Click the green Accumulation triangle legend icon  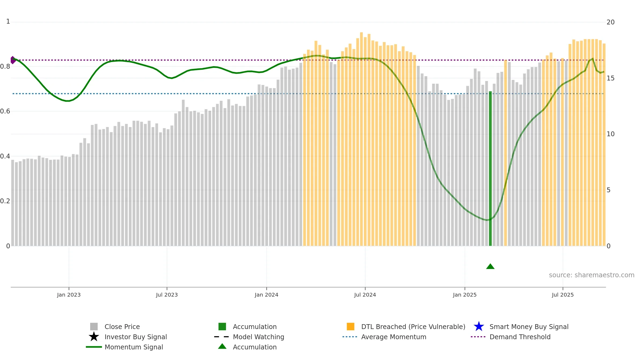click(x=222, y=346)
